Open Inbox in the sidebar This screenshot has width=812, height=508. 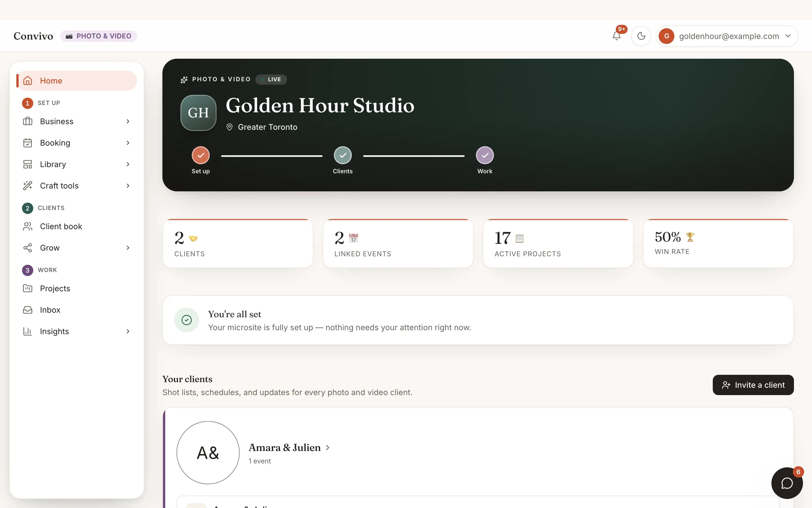coord(77,310)
